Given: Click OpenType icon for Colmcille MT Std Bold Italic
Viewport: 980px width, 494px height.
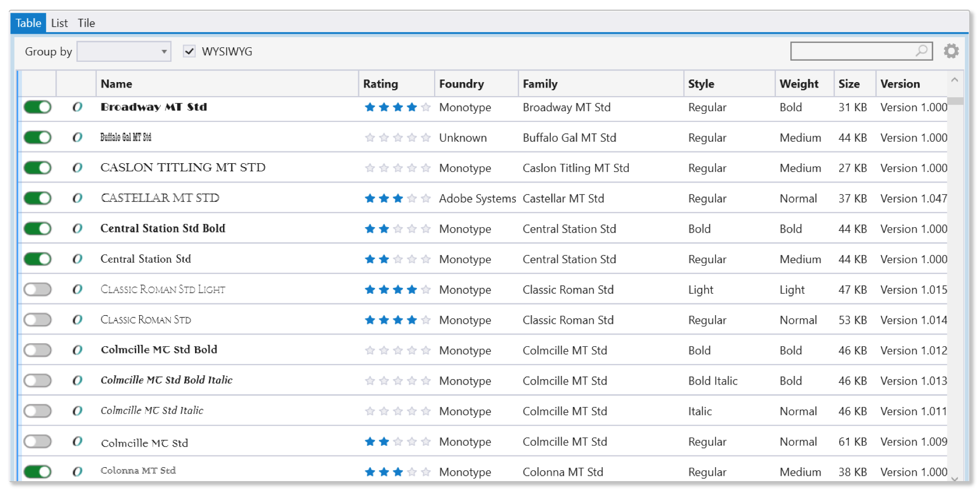Looking at the screenshot, I should (77, 381).
